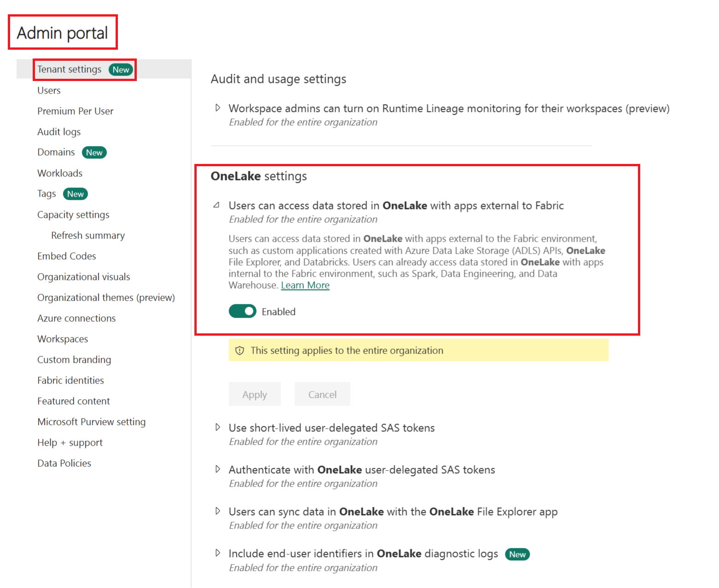Expand end-user identifiers diagnostic logs setting
The height and width of the screenshot is (588, 719).
pyautogui.click(x=218, y=553)
